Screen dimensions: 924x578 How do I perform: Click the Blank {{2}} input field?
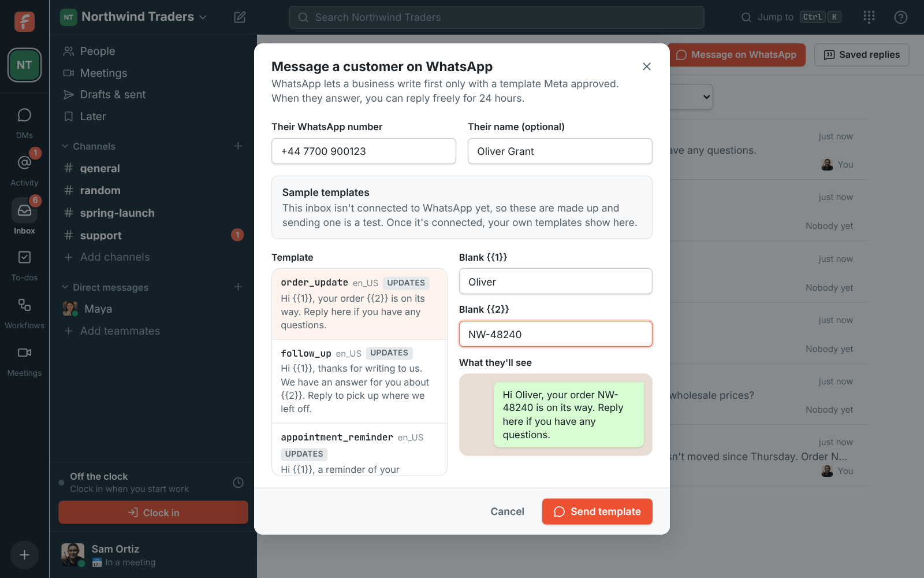click(556, 334)
